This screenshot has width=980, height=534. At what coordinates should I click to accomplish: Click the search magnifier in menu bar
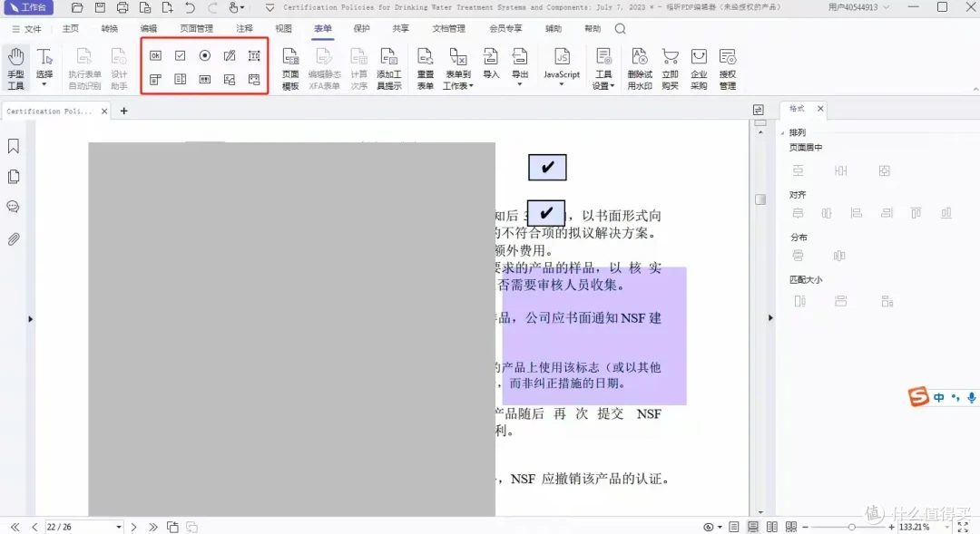[620, 29]
